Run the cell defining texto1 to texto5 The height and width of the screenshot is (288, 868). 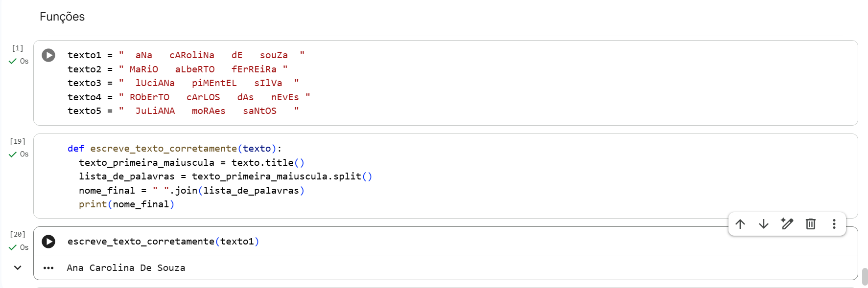(x=48, y=55)
